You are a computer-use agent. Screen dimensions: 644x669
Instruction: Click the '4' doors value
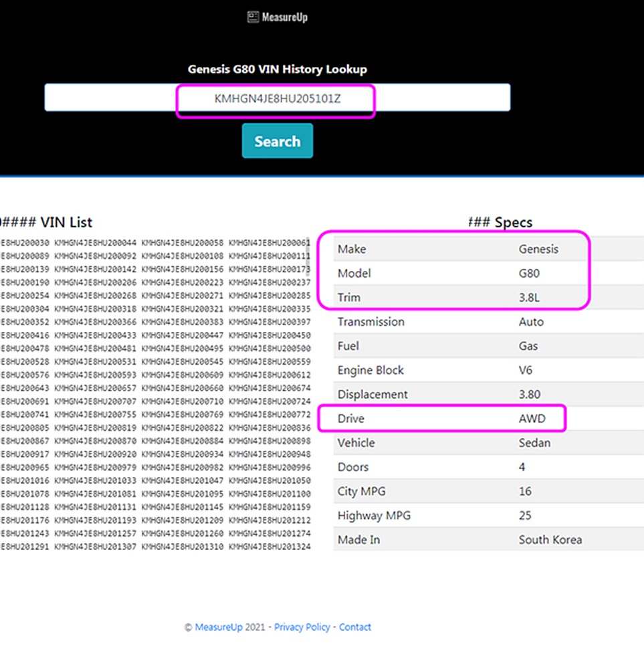(x=522, y=467)
